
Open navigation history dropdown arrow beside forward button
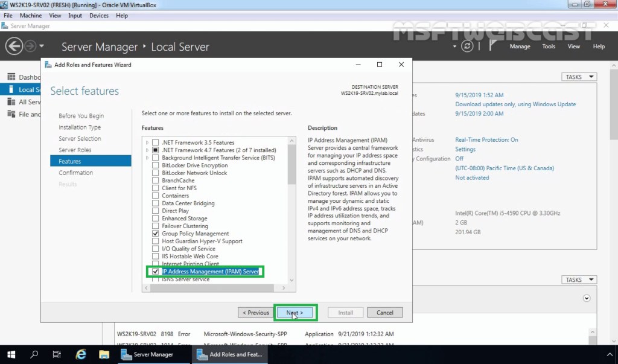coord(42,46)
